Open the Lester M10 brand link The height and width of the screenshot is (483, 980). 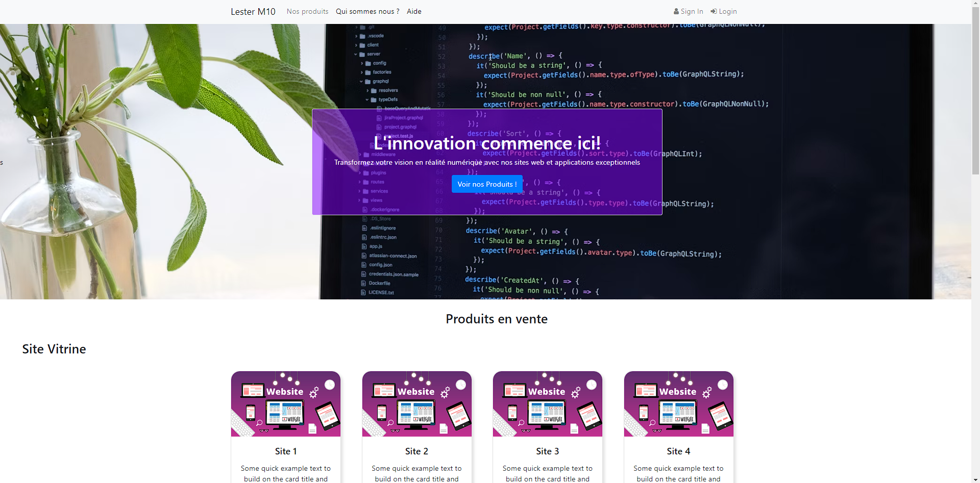253,12
